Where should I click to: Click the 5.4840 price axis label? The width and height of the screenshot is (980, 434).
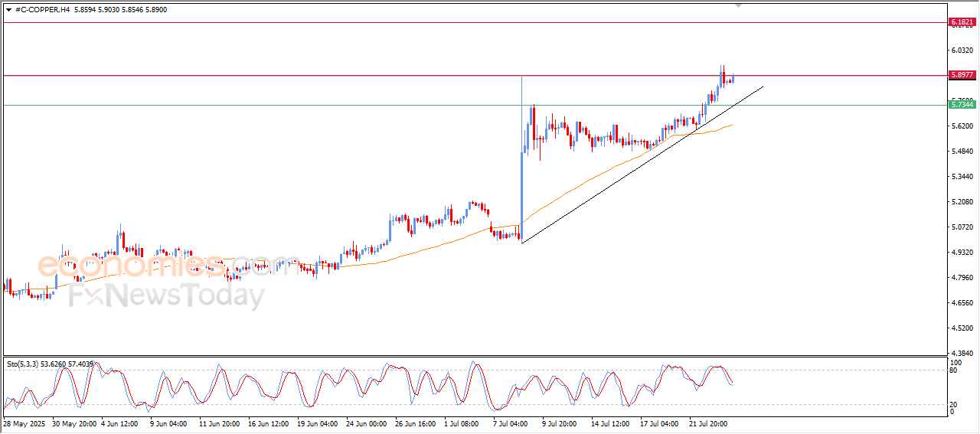click(x=962, y=152)
